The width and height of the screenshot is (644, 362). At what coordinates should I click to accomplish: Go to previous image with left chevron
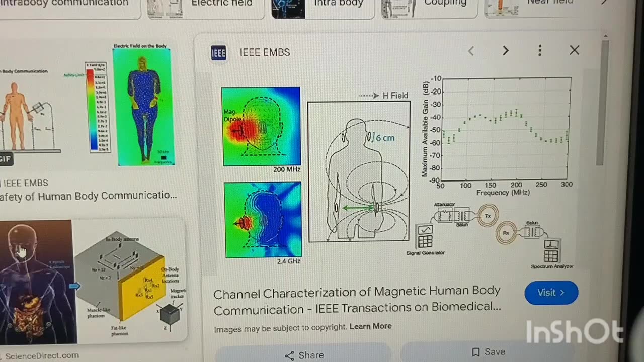(x=471, y=51)
